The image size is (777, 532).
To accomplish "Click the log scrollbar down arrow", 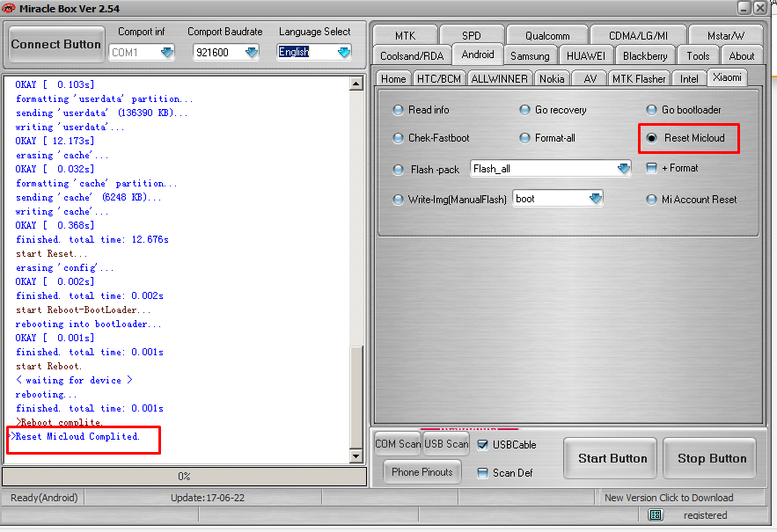I will click(x=356, y=455).
